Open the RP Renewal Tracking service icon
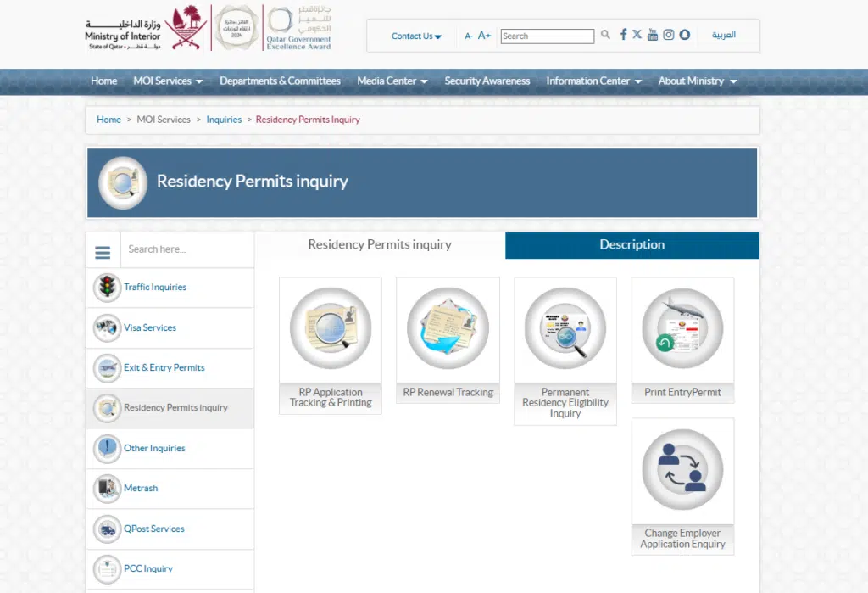Screen dimensions: 868x593 (448, 330)
